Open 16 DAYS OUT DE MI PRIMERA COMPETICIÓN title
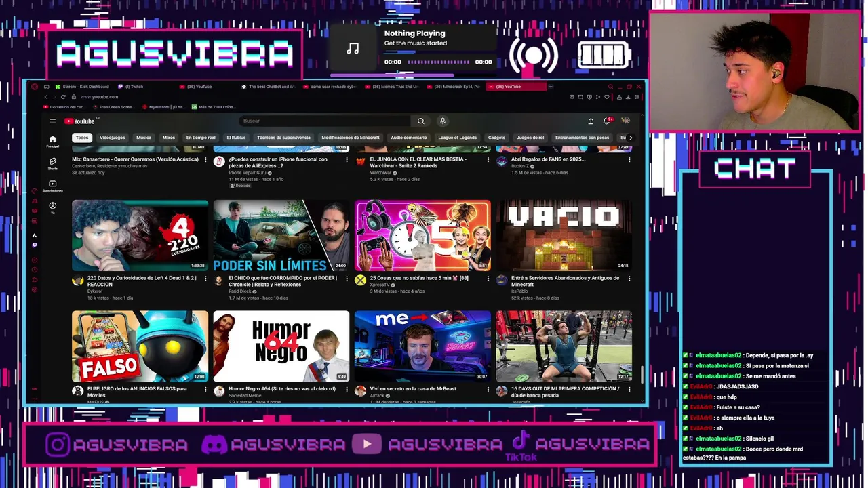The height and width of the screenshot is (488, 868). point(565,392)
